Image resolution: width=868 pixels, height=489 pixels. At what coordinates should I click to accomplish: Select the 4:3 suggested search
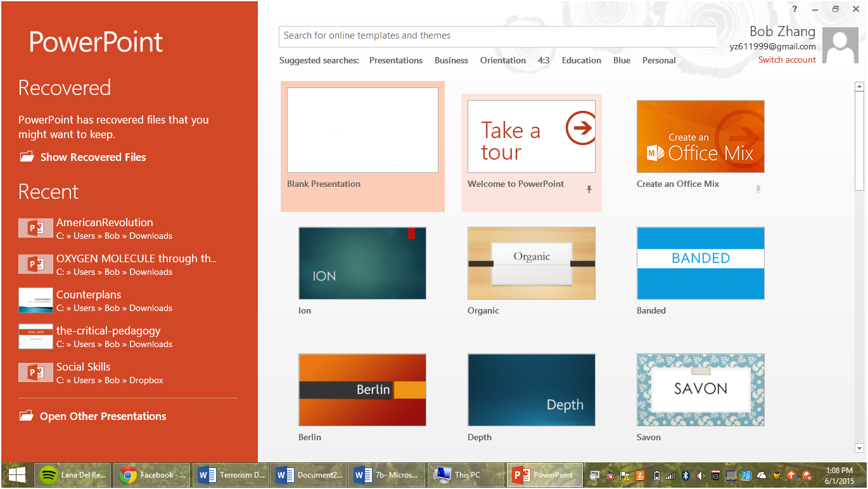click(544, 60)
